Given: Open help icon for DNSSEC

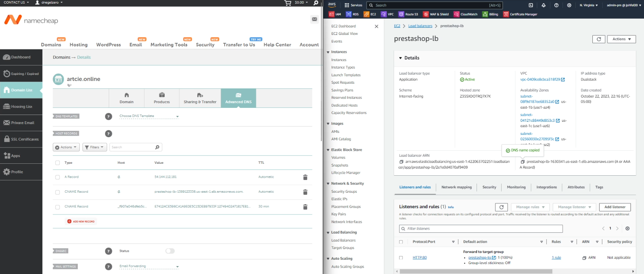Looking at the screenshot, I should (x=108, y=251).
